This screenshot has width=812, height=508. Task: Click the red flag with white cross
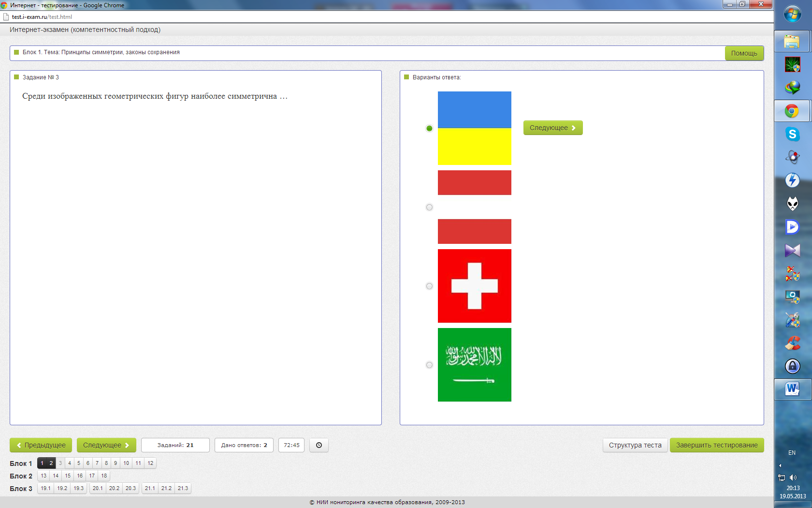pyautogui.click(x=475, y=286)
